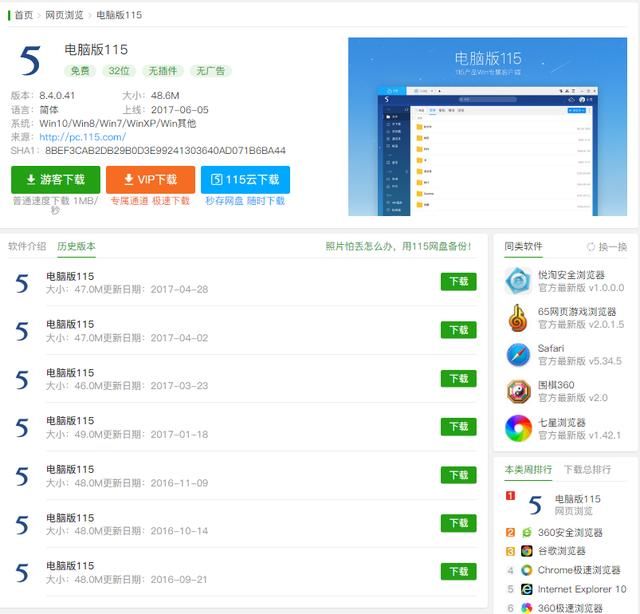Switch to the 软件介绍 tab
Viewport: 640px width, 614px height.
click(27, 246)
